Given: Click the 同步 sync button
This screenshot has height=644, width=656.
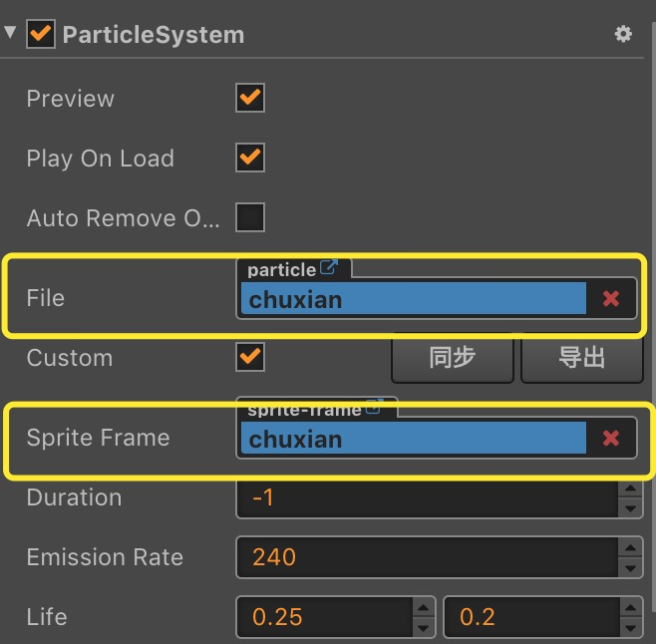Looking at the screenshot, I should coord(452,358).
